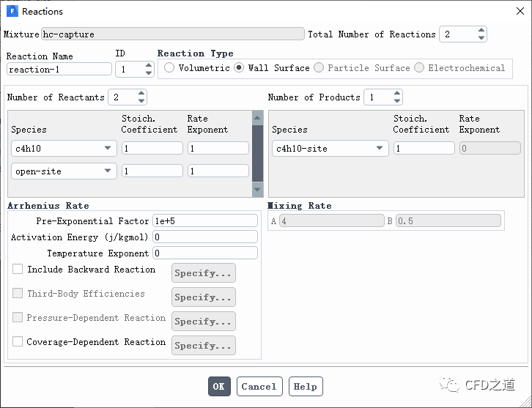Click the Temperature Exponent field
Image resolution: width=532 pixels, height=408 pixels.
204,253
